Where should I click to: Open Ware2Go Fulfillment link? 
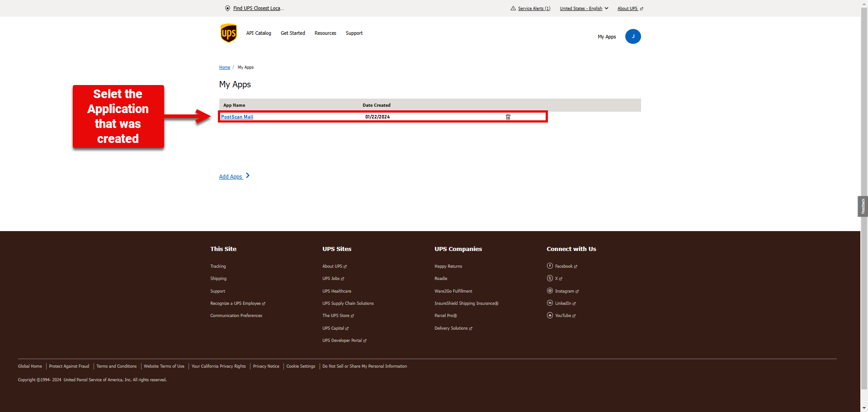(x=453, y=291)
